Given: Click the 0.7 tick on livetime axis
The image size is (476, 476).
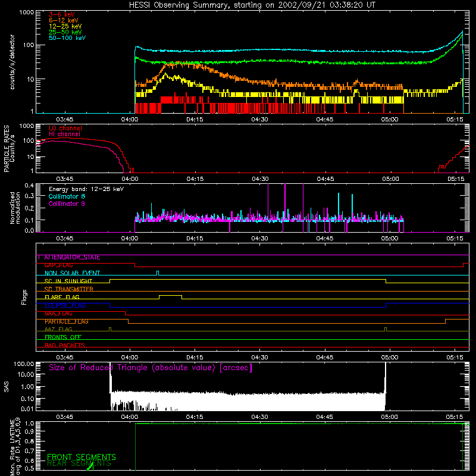Looking at the screenshot, I should [29, 451].
